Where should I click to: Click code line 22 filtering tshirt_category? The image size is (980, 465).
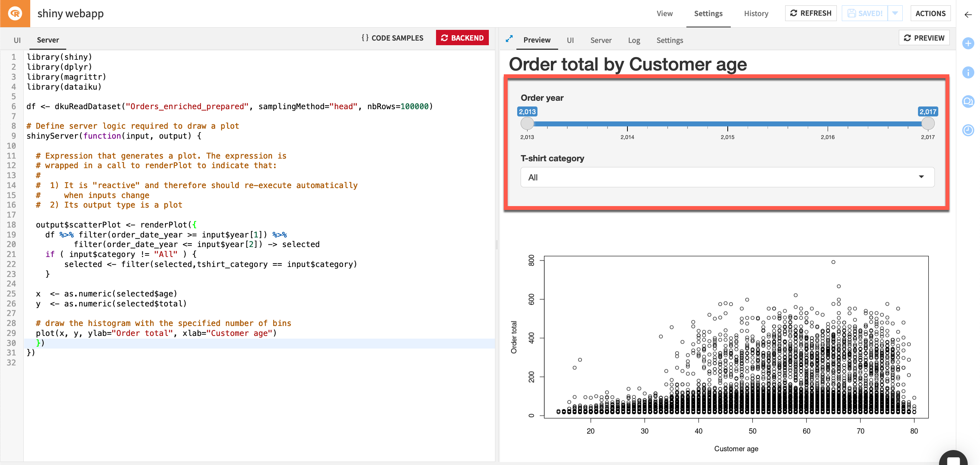pos(211,264)
